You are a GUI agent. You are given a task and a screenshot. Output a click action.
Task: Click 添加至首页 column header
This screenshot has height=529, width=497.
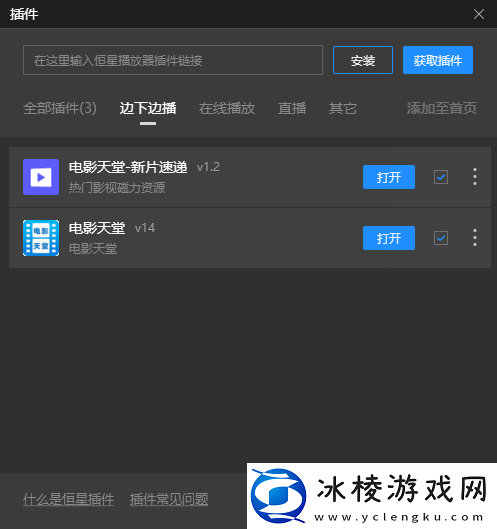tap(441, 108)
